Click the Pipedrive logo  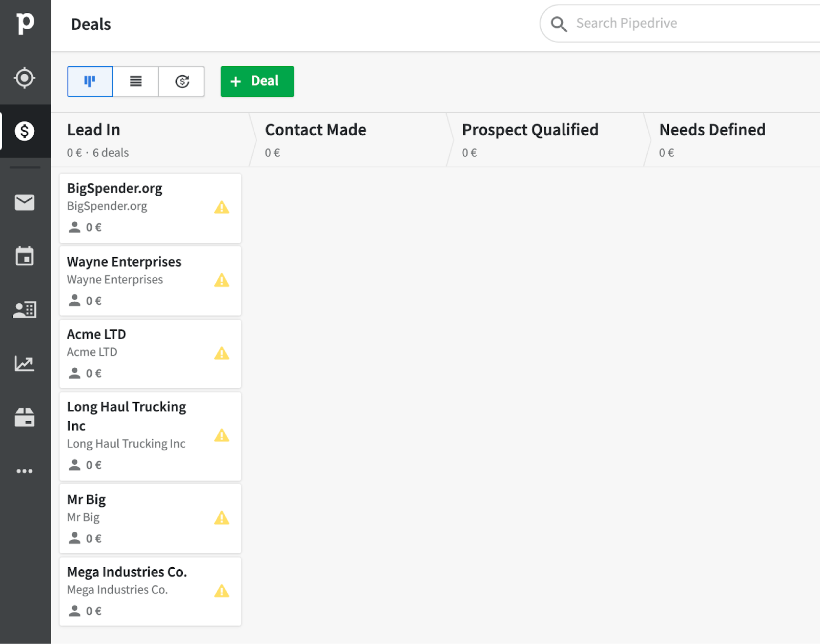(25, 24)
